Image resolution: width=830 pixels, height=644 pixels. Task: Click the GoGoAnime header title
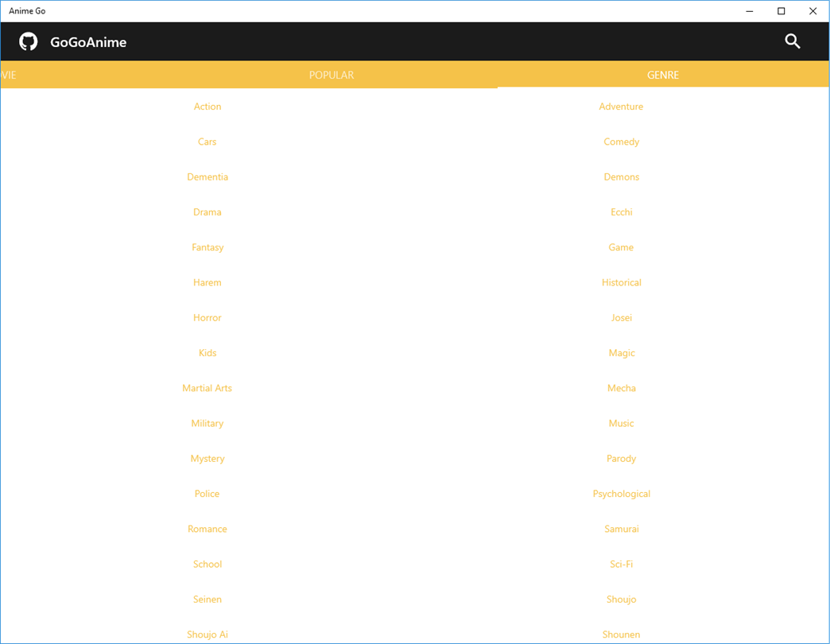pyautogui.click(x=88, y=42)
